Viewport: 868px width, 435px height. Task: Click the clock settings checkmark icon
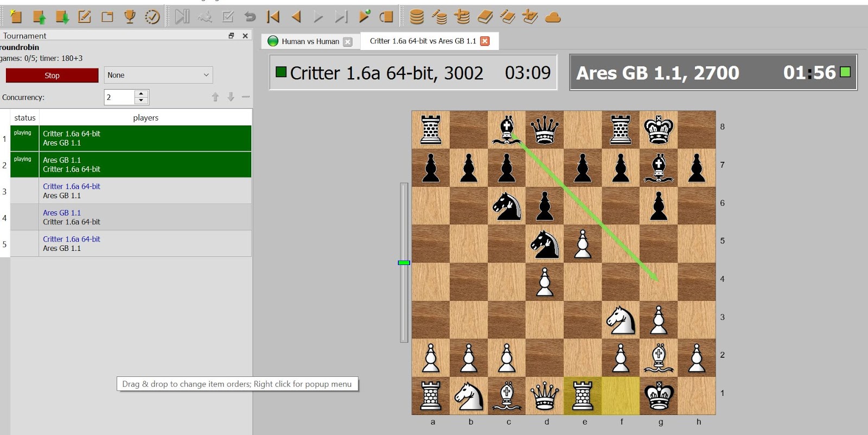[x=152, y=17]
